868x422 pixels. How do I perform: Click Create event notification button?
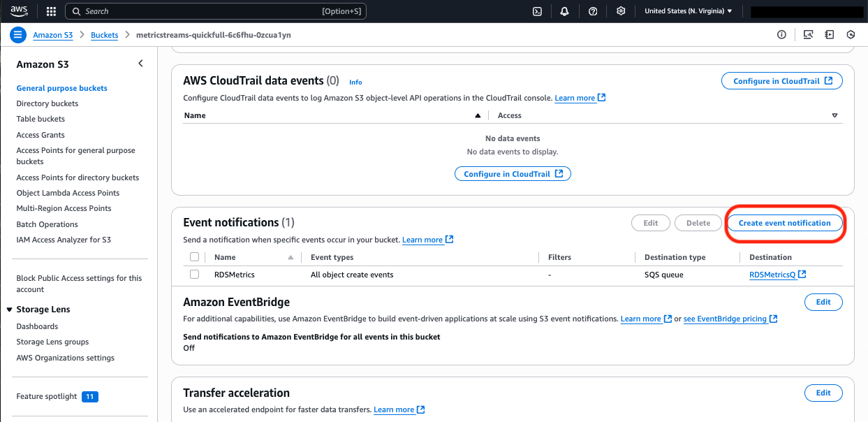pyautogui.click(x=784, y=223)
